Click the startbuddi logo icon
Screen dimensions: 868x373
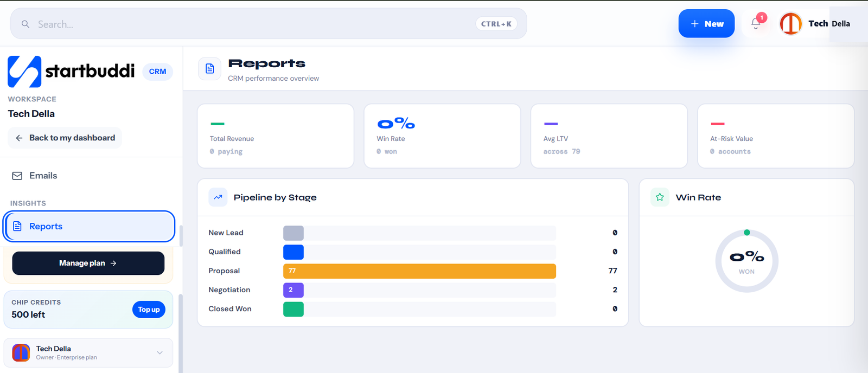[x=24, y=72]
